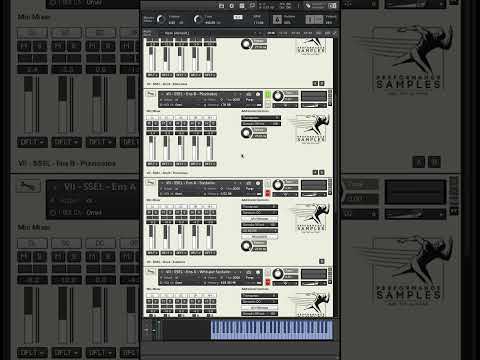Viewport: 480px width, 360px height.
Task: Click large round knob in Pizzicatos additional controls
Action: click(246, 133)
